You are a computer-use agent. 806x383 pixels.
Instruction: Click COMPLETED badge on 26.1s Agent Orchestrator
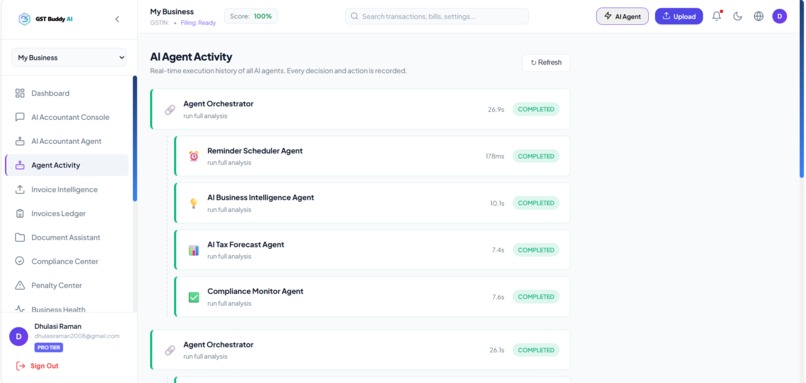pyautogui.click(x=536, y=350)
